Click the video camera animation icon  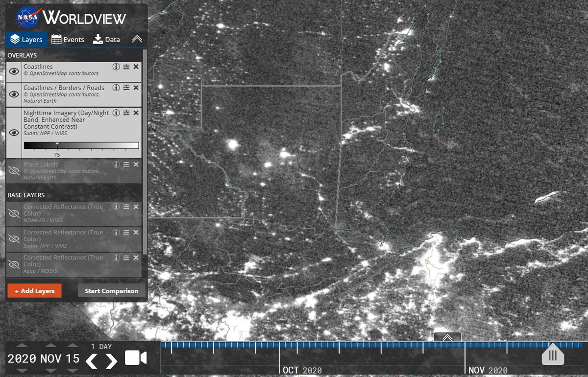tap(136, 358)
